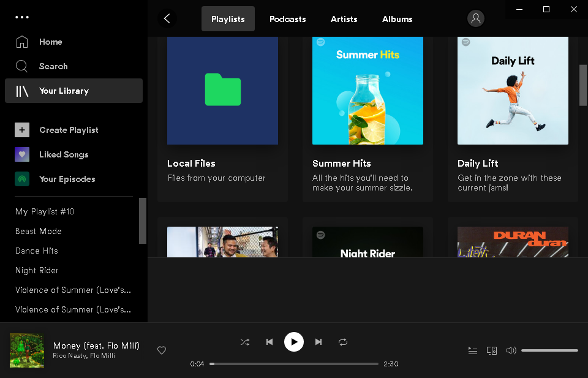Open the Local Files folder cover
Viewport: 588px width, 378px height.
223,91
